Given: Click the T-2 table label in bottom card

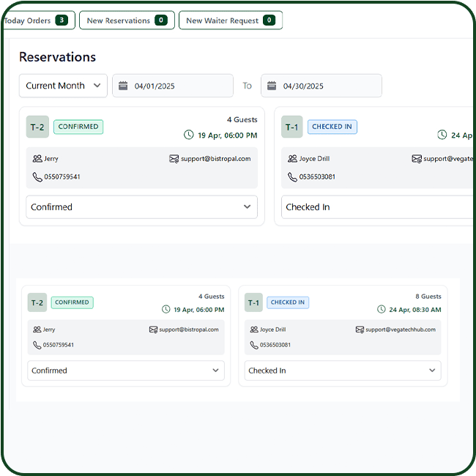Looking at the screenshot, I should coord(37,302).
